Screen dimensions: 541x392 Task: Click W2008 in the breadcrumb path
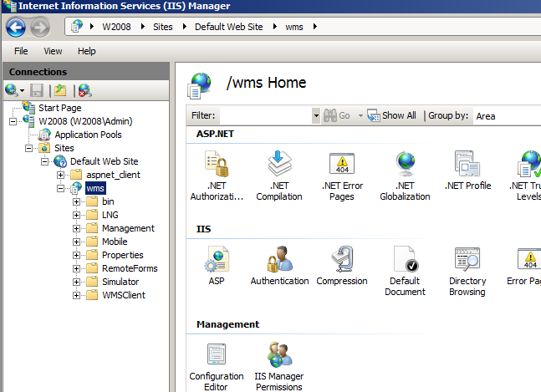[116, 27]
